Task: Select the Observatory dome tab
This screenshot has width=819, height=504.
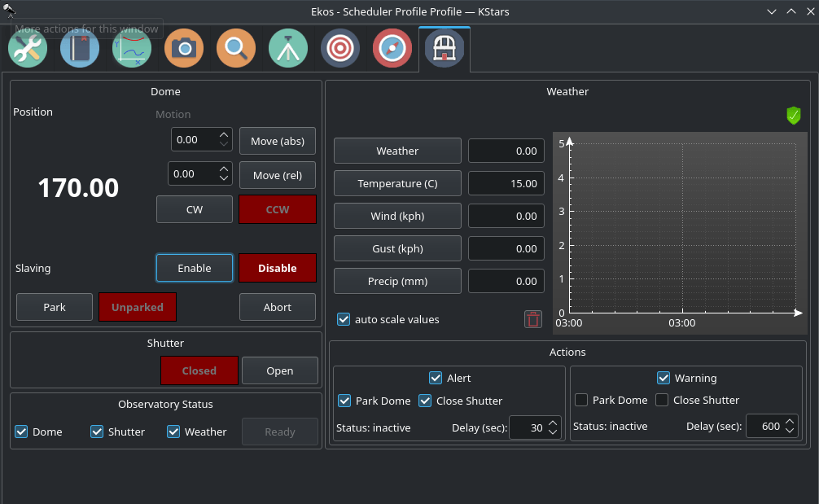Action: click(x=445, y=49)
